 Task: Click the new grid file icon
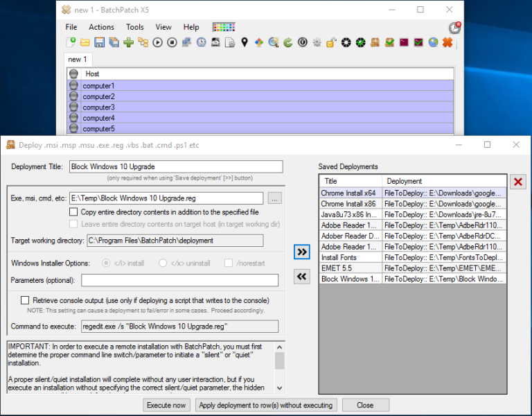71,43
